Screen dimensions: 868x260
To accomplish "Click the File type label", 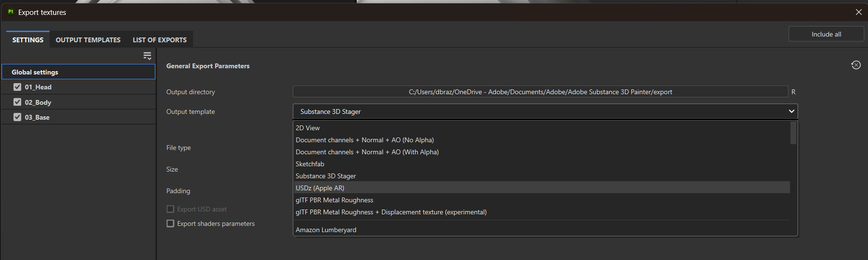I will [179, 148].
